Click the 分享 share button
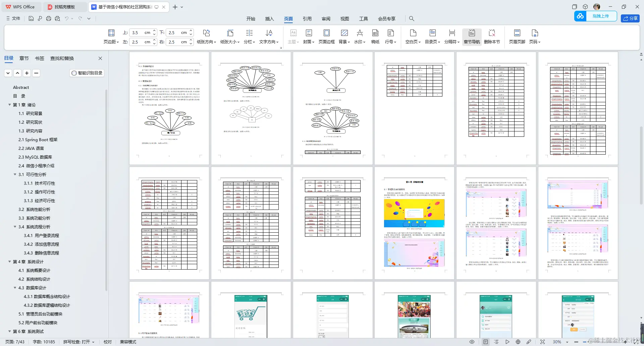This screenshot has height=346, width=644. (630, 18)
